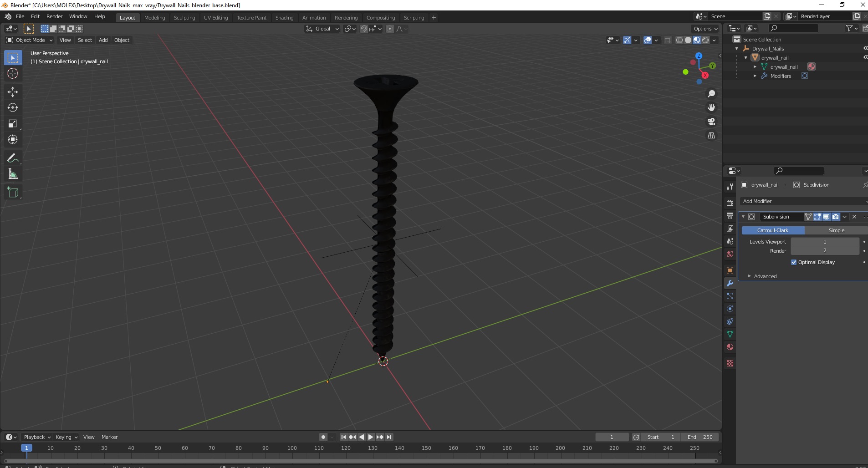Screen dimensions: 868x468
Task: Switch perspective/orthographic grid icon
Action: [x=711, y=136]
